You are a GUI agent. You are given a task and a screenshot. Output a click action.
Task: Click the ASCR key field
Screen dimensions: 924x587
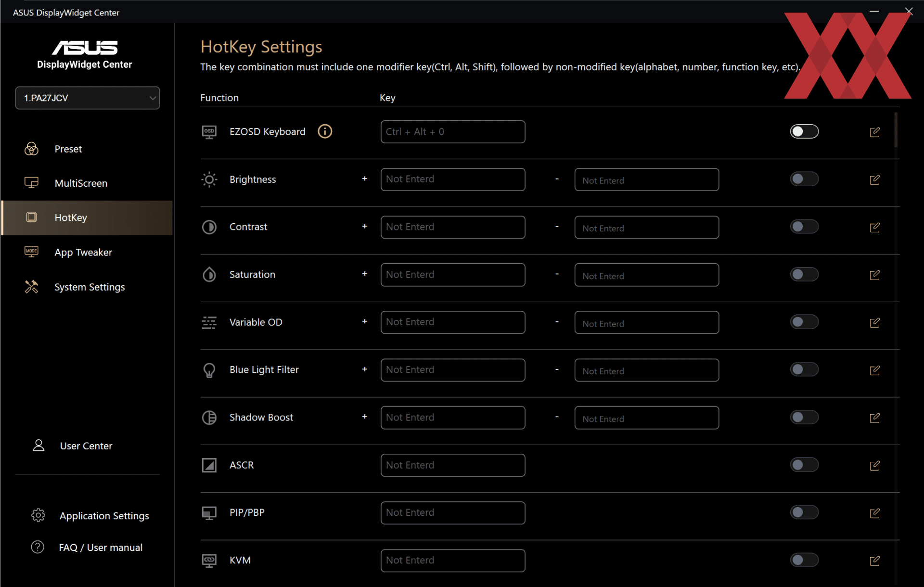453,465
